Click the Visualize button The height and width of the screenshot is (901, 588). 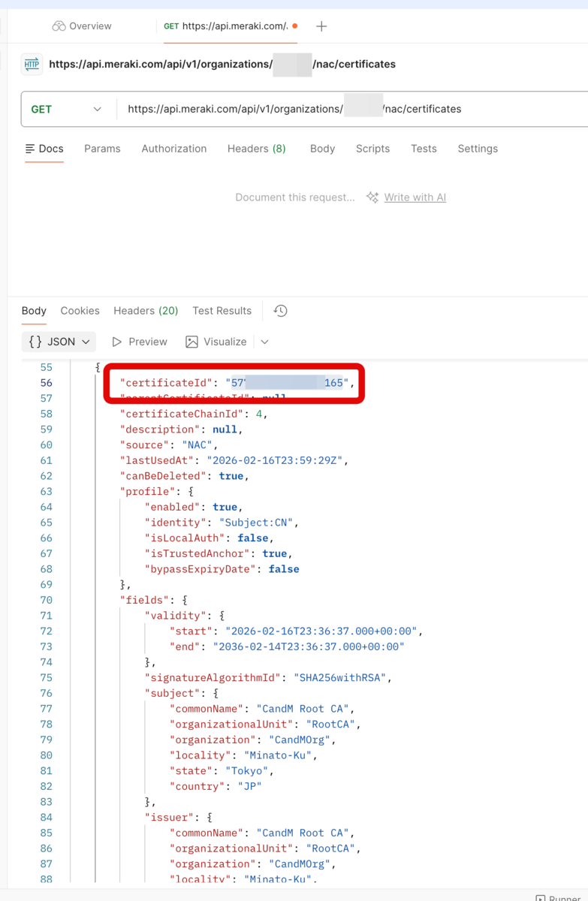pos(216,342)
